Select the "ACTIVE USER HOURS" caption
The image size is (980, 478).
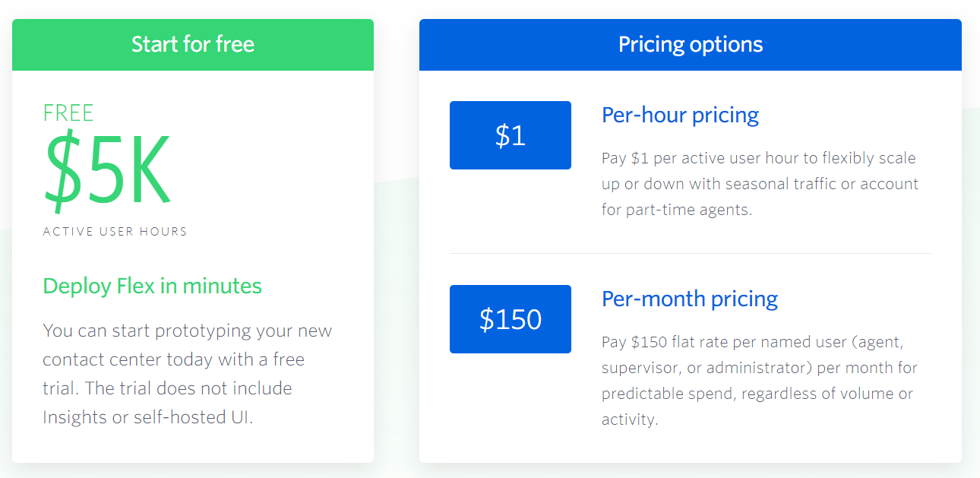coord(115,232)
